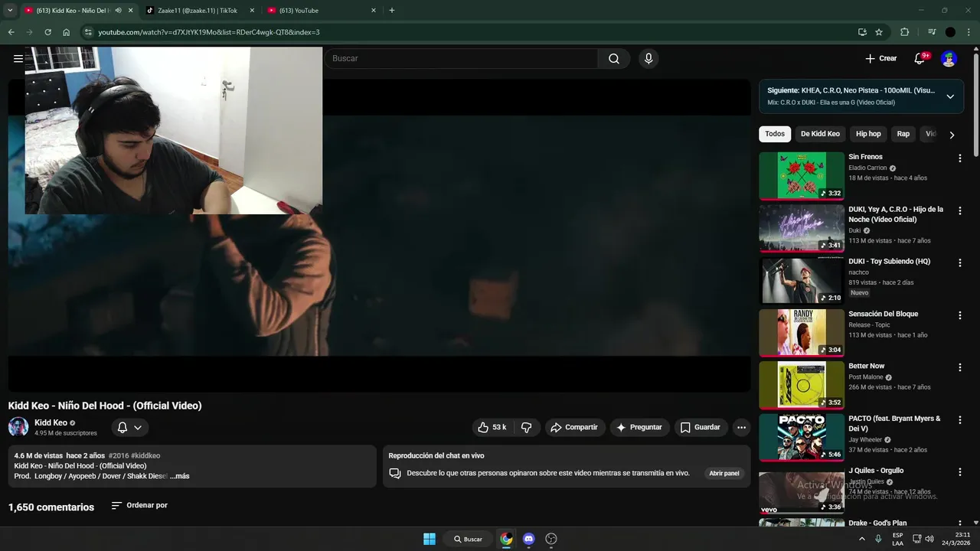Reload the current page
This screenshot has height=551, width=980.
point(47,32)
